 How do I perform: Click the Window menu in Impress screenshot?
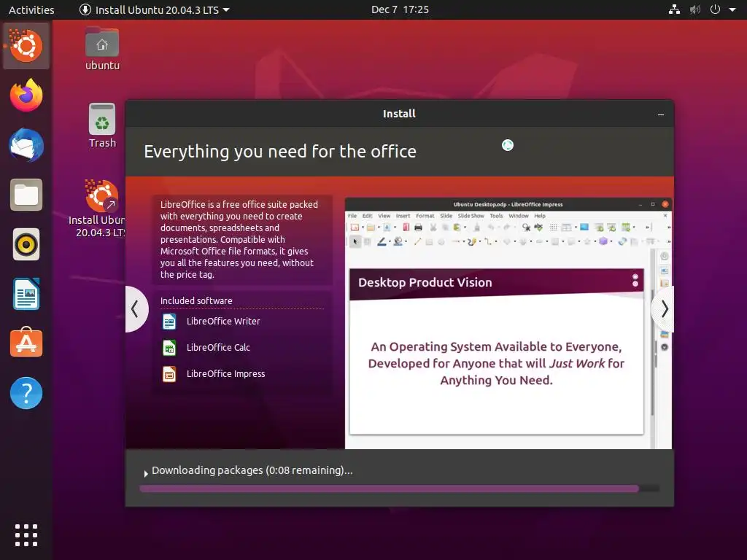[x=519, y=216]
